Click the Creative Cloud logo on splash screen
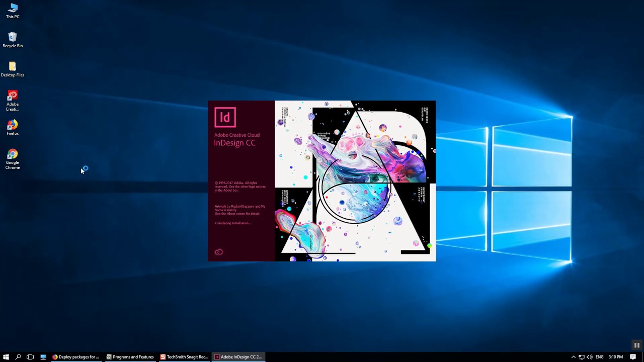Screen dimensions: 644x362 pyautogui.click(x=219, y=252)
